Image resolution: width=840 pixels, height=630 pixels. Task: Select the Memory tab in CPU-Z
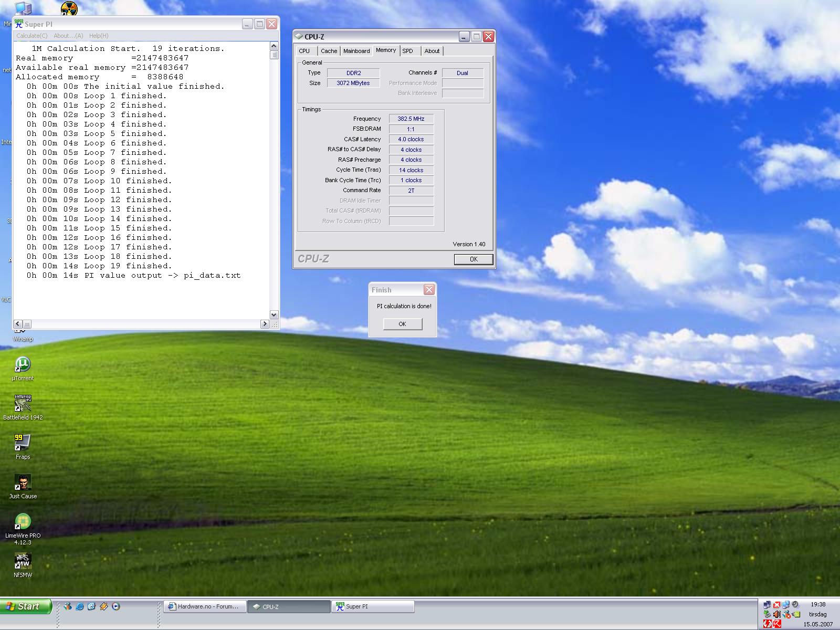386,50
